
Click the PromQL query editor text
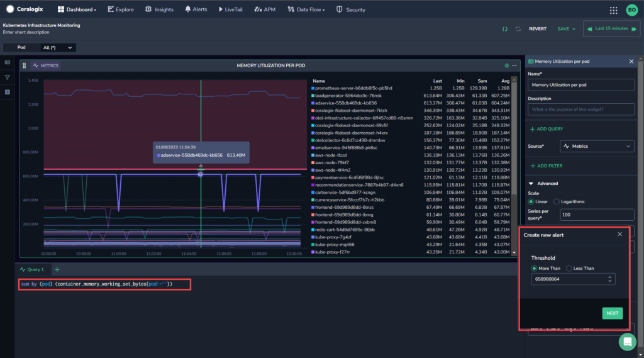click(96, 284)
